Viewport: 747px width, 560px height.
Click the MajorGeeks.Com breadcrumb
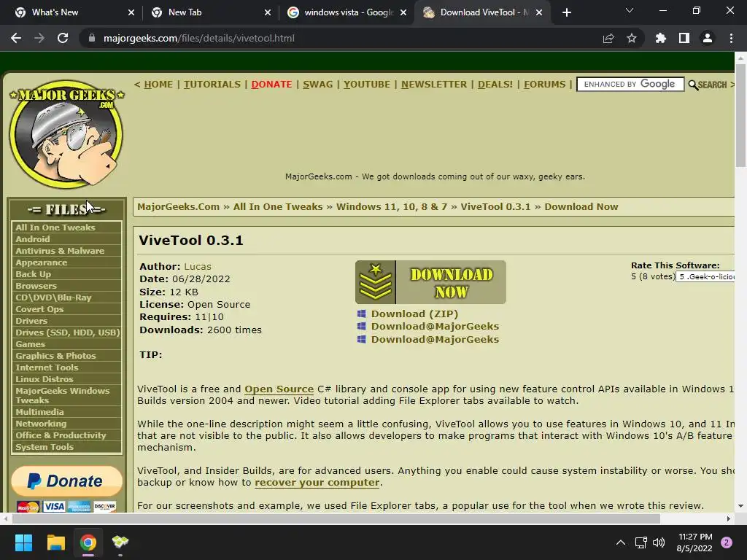178,206
